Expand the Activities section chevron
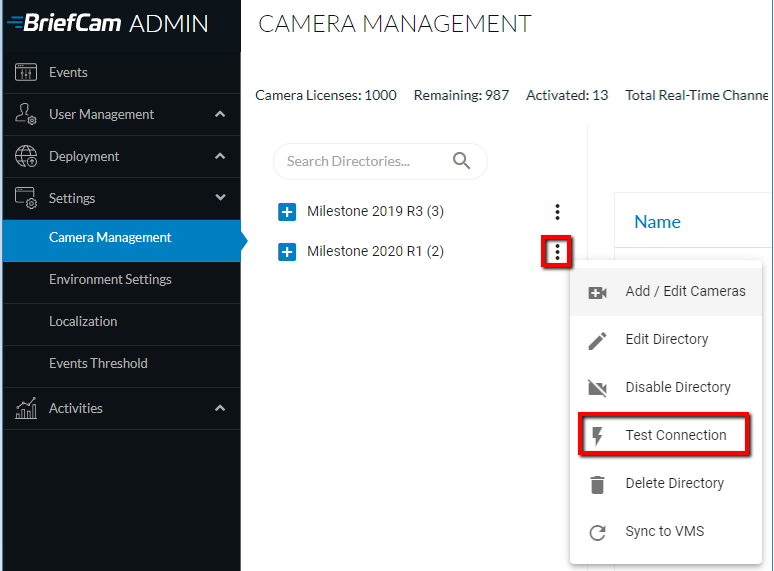Image resolution: width=774 pixels, height=571 pixels. pyautogui.click(x=220, y=408)
